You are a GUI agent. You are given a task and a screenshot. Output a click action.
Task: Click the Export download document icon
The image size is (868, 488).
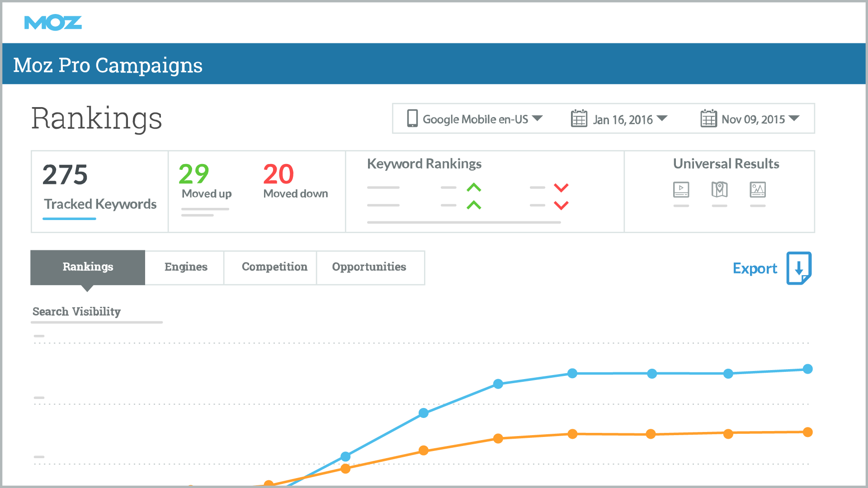[x=799, y=268]
